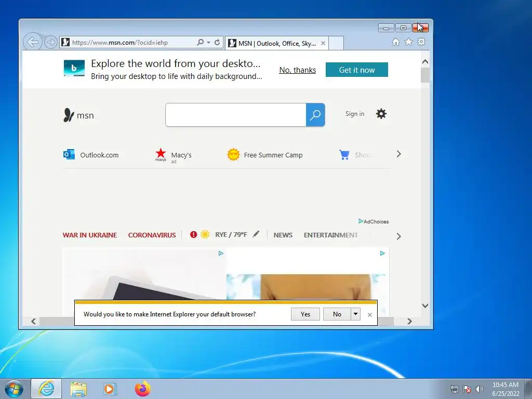Close the MSN tab with its X

point(323,43)
